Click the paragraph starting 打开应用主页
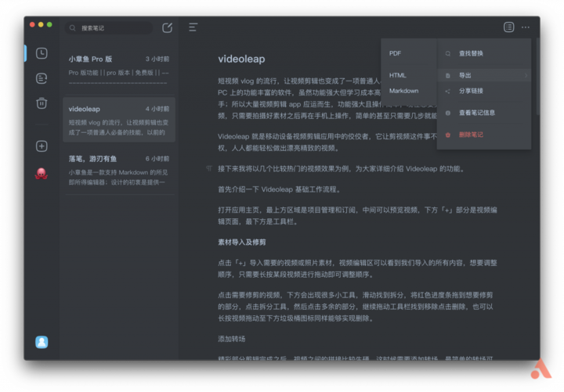The width and height of the screenshot is (564, 392). tap(357, 216)
